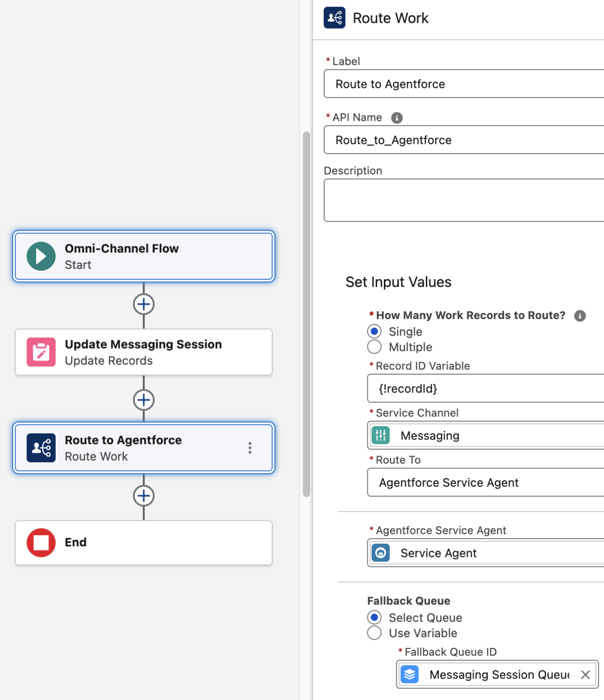Open the Agentforce Service Agent lookup

(486, 553)
